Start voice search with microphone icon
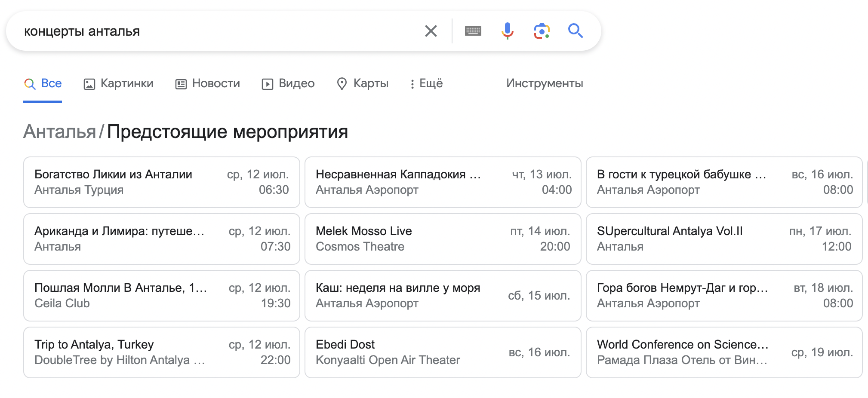The width and height of the screenshot is (868, 398). pyautogui.click(x=507, y=31)
